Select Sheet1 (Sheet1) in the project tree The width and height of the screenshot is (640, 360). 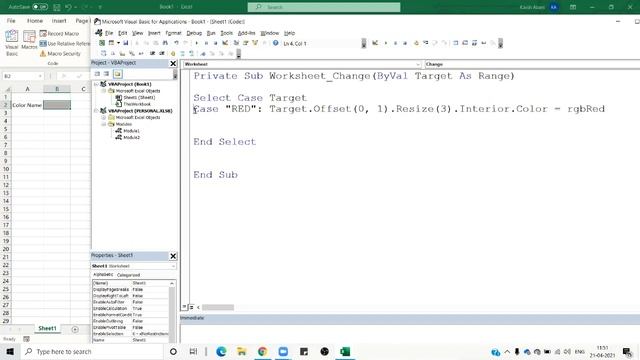click(x=139, y=98)
